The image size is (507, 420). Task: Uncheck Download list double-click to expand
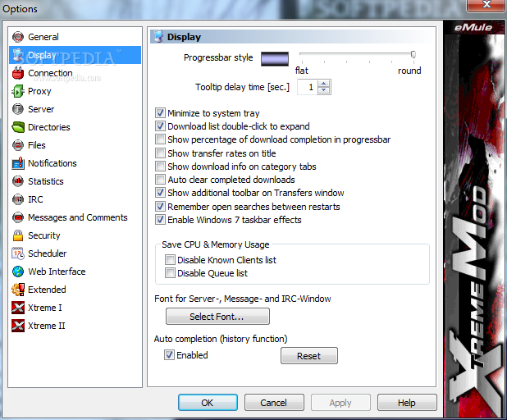point(160,126)
